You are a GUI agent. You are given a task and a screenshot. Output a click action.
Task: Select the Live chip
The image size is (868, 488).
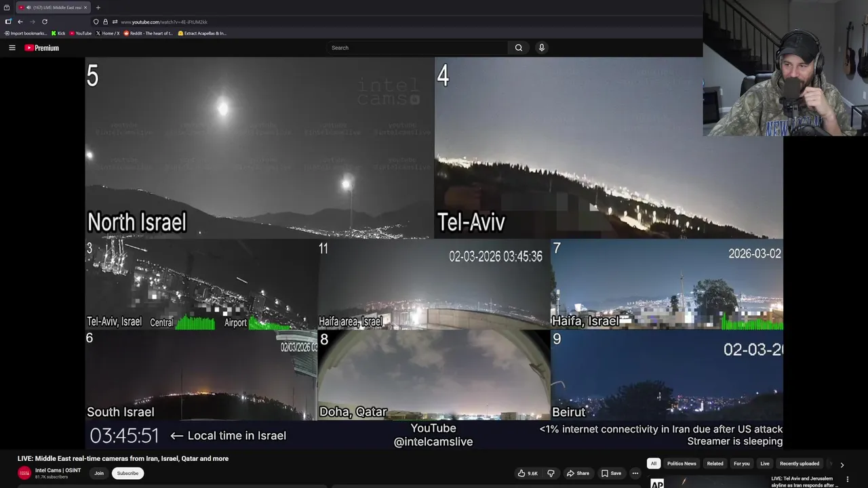[x=765, y=464]
